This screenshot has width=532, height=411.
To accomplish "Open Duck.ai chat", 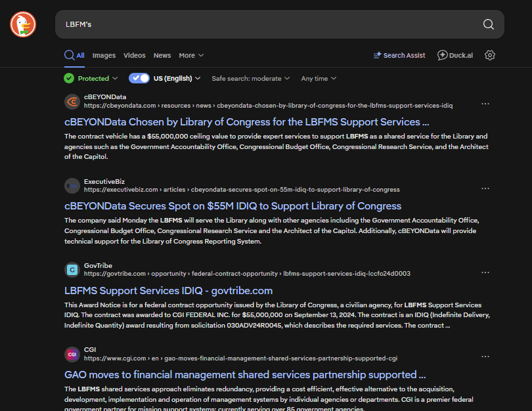I will click(455, 55).
